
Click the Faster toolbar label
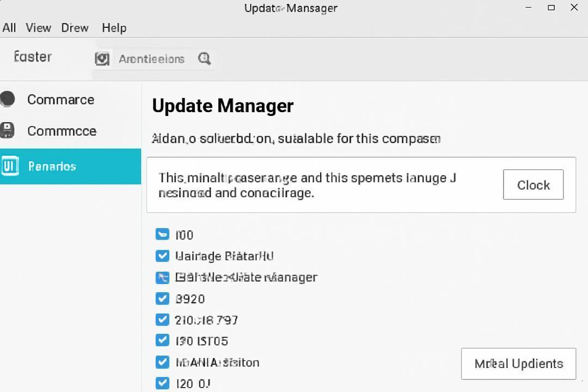click(x=33, y=57)
